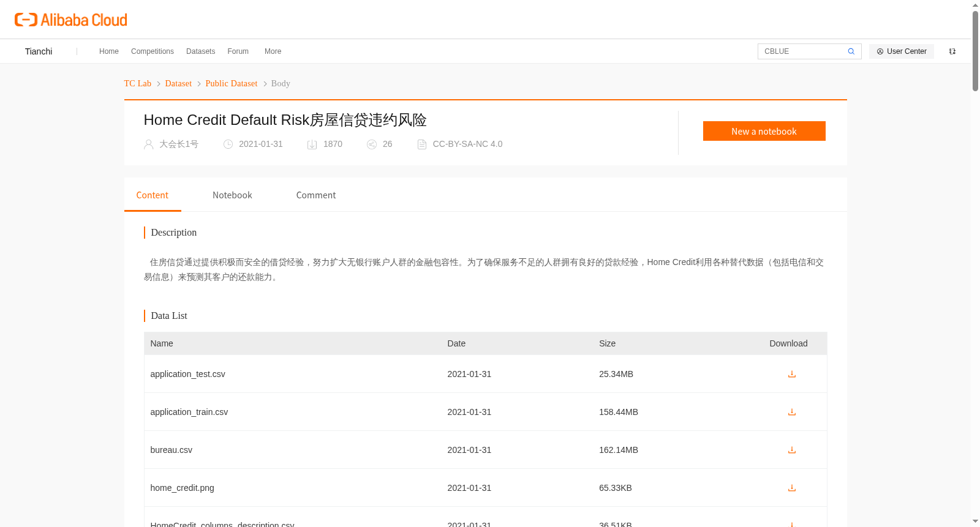
Task: Click the page vertical scrollbar thumb
Action: [x=975, y=51]
